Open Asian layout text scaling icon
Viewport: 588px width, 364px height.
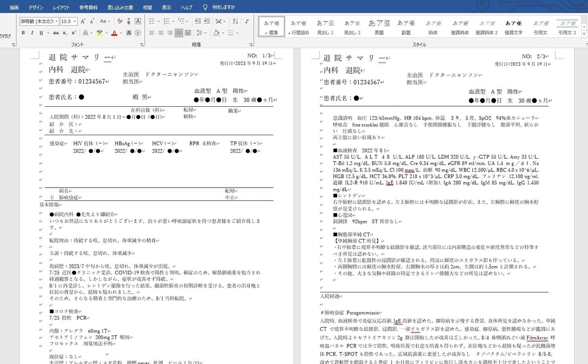[219, 22]
